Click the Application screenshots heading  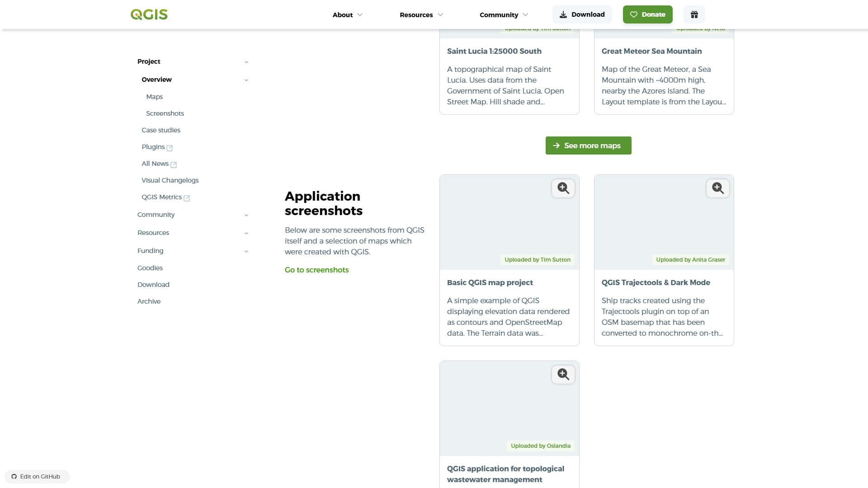coord(324,203)
